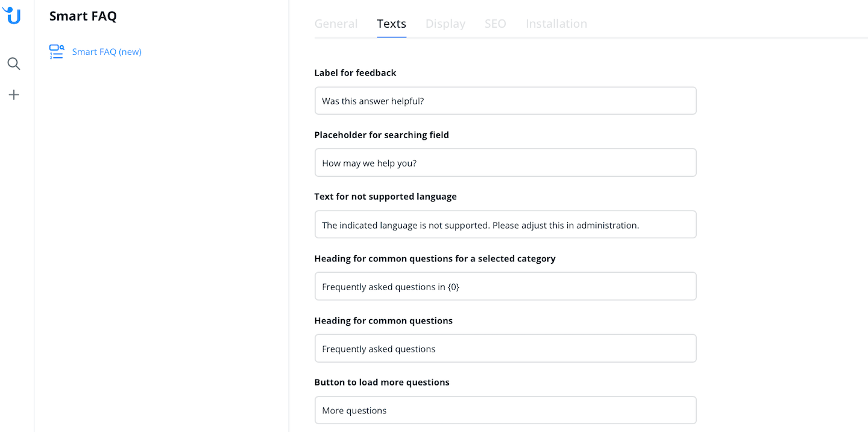Click the 'How may we help you?' input
Viewport: 868px width, 432px height.
505,163
